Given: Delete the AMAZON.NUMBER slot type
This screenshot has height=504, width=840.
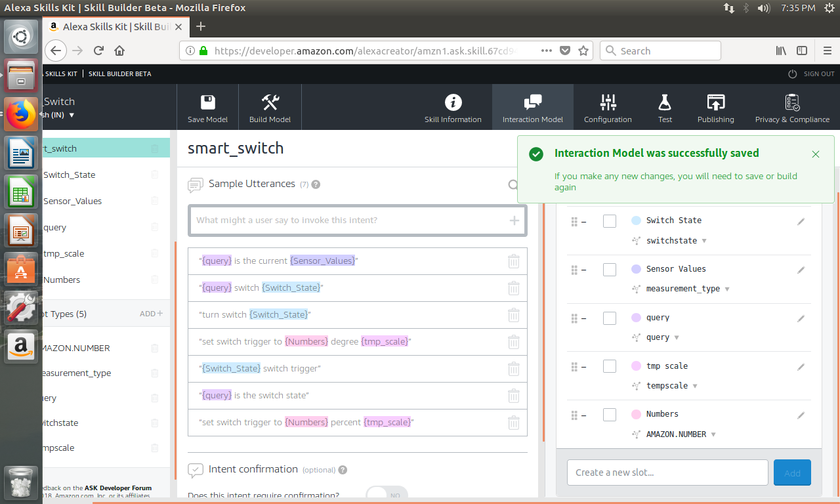Looking at the screenshot, I should (155, 348).
